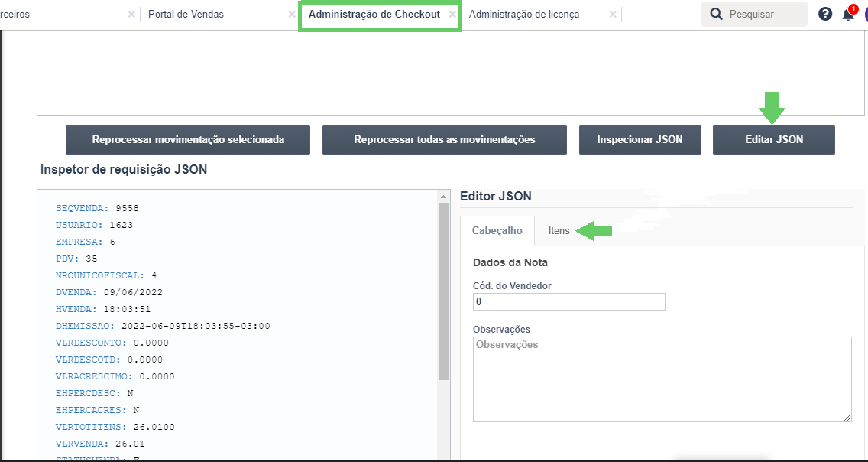Close the Administração de Checkout tab
Image resolution: width=868 pixels, height=462 pixels.
point(452,15)
